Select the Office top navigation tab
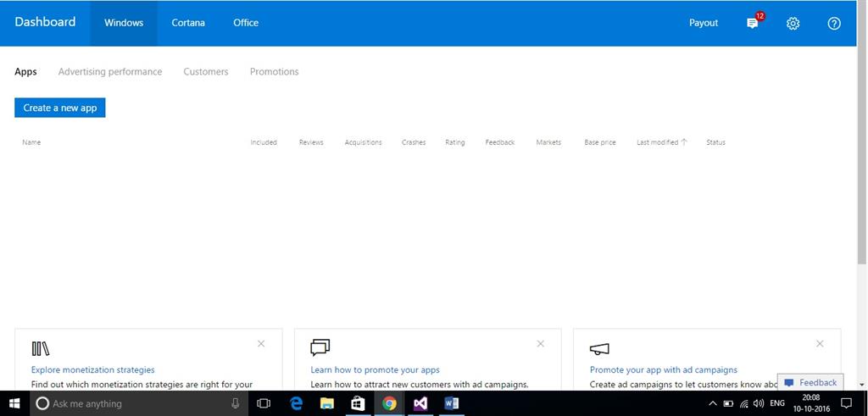The width and height of the screenshot is (868, 416). point(246,23)
